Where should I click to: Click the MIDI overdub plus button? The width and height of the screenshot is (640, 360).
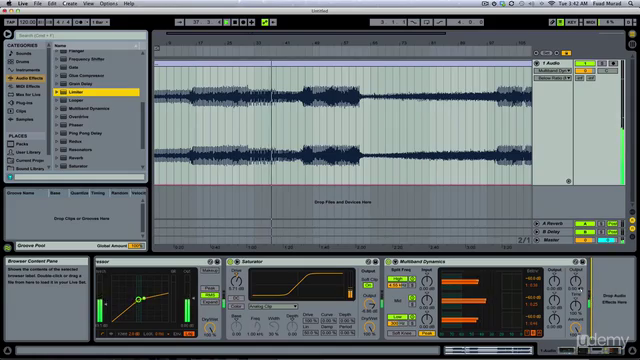pos(251,22)
